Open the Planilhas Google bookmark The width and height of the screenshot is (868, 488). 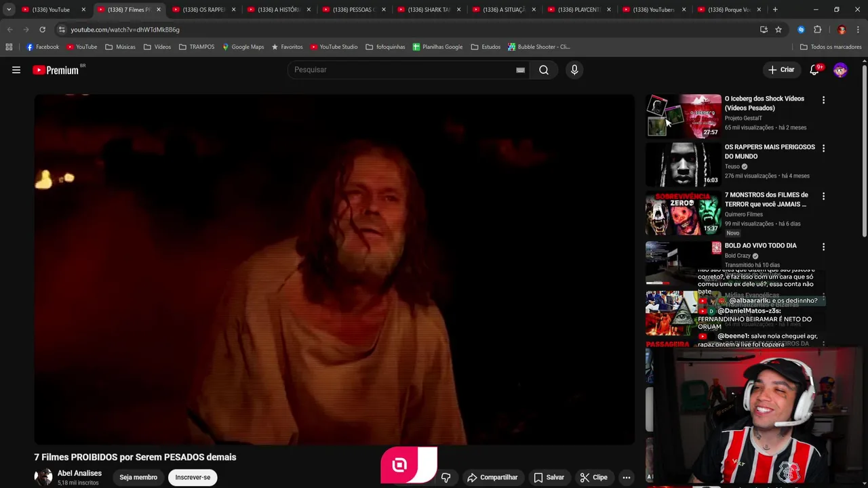tap(437, 47)
